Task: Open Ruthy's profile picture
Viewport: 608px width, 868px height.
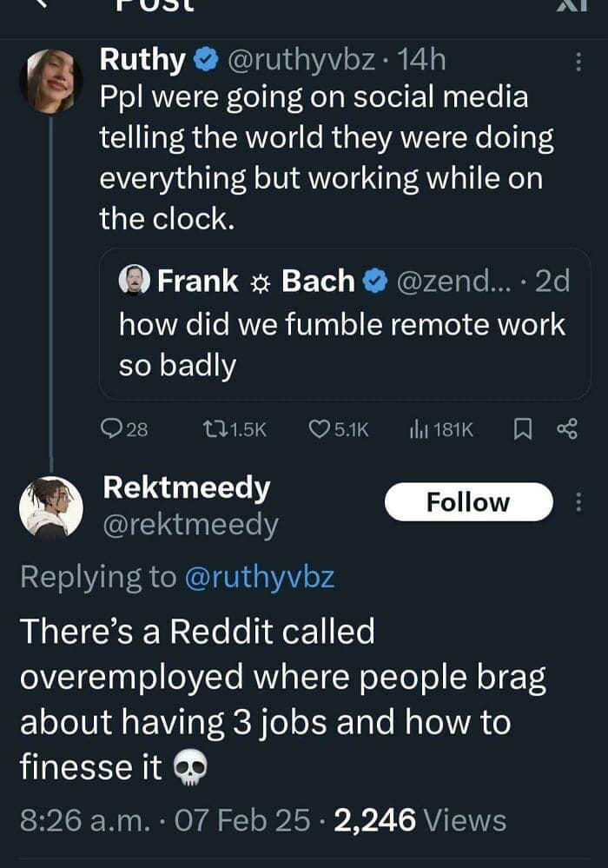Action: pyautogui.click(x=51, y=81)
